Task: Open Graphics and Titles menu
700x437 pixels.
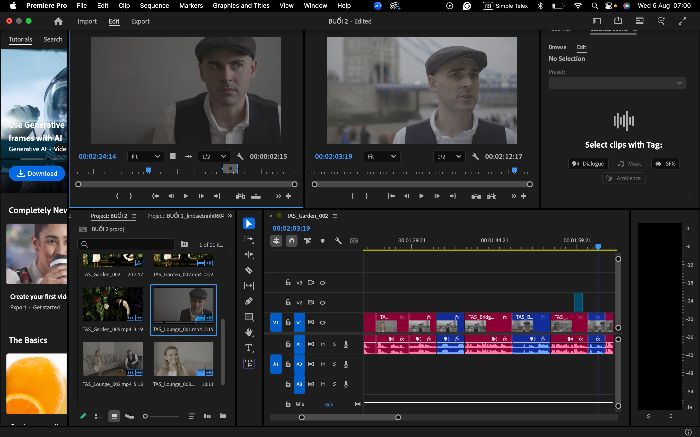Action: [x=241, y=6]
